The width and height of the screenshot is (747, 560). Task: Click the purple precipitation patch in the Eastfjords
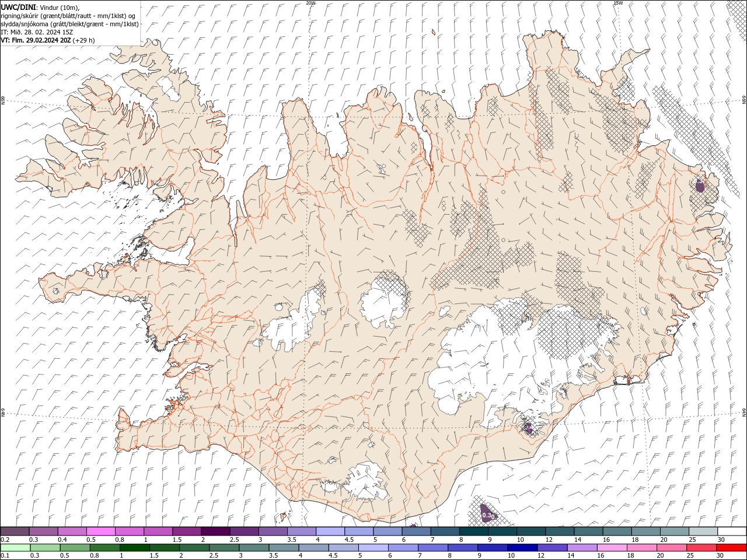coord(700,185)
